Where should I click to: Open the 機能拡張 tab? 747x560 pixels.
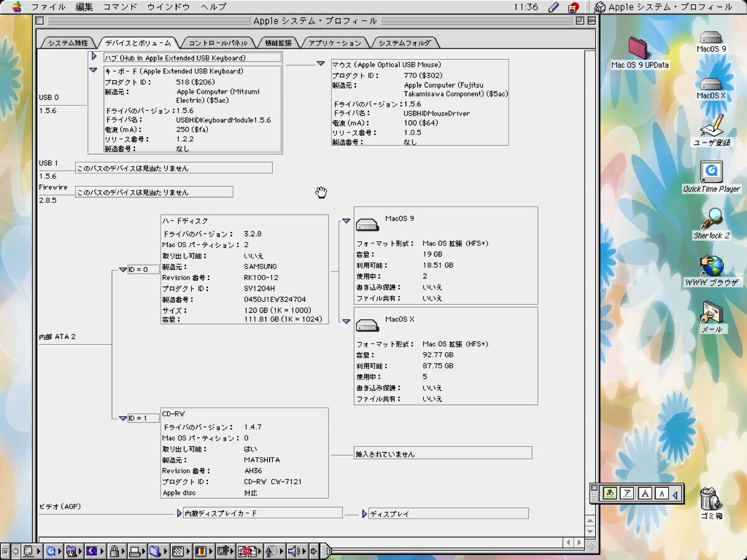coord(278,43)
